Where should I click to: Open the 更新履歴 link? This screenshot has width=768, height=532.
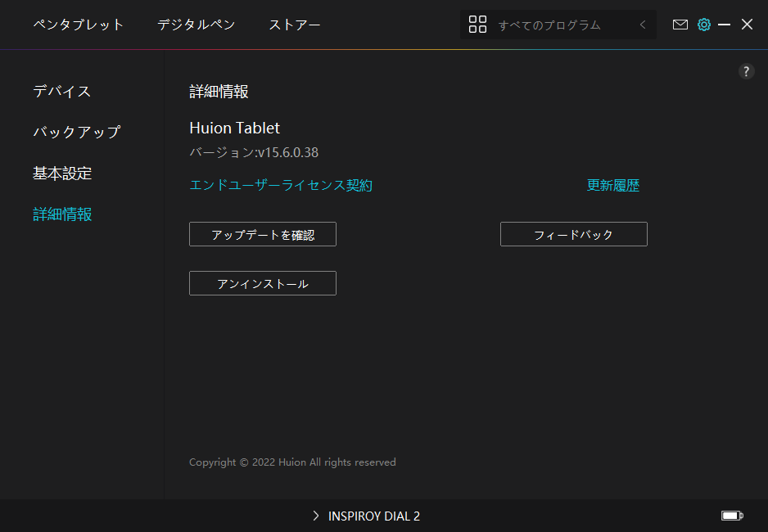tap(612, 185)
